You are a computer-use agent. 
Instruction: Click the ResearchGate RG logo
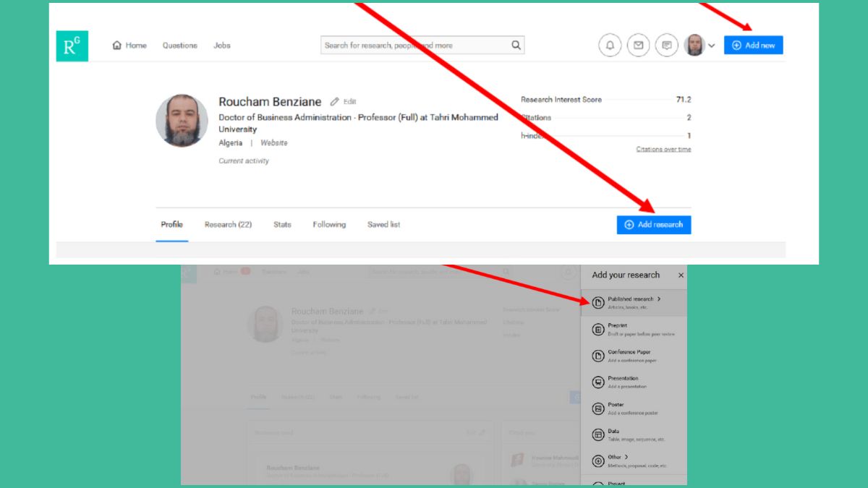[72, 46]
